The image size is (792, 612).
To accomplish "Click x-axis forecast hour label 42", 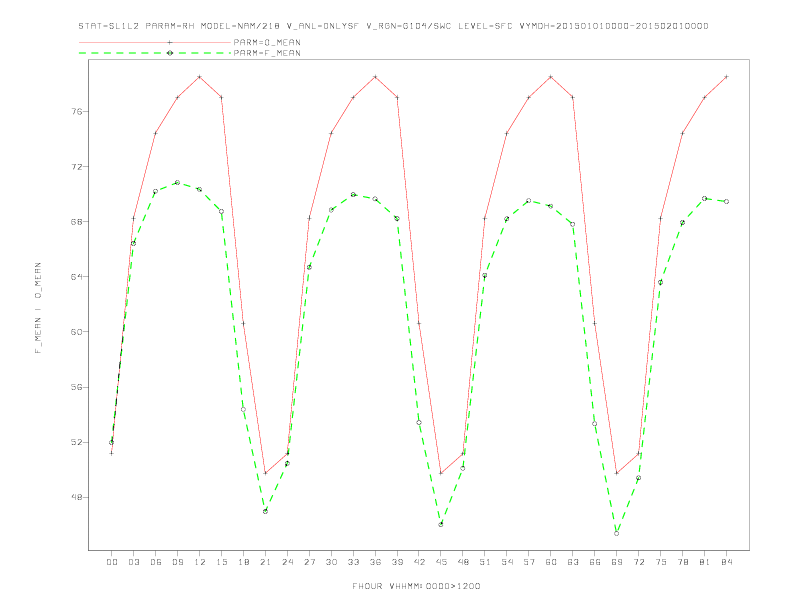I will (x=419, y=562).
